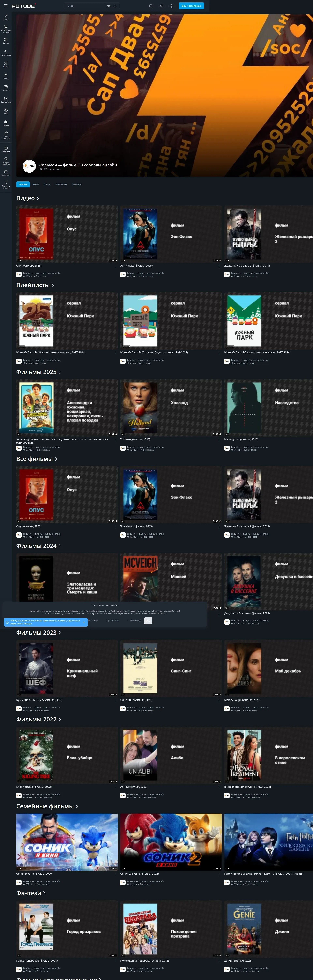313x980 pixels.
Task: Enable the Statistics cookie checkbox
Action: [x=107, y=621]
